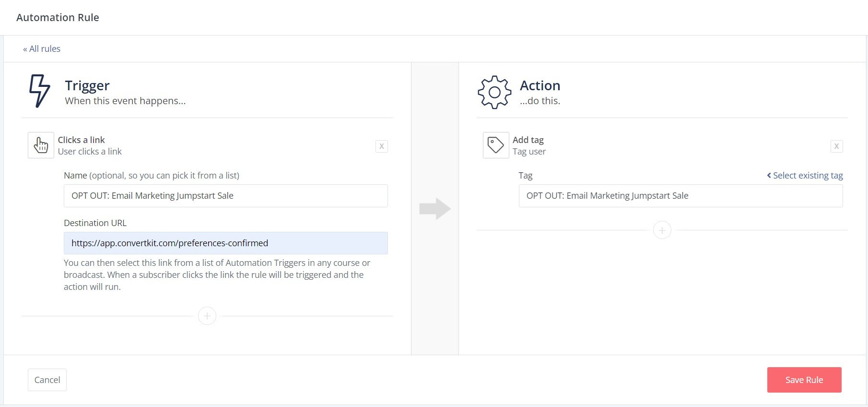Click the trigger Name input field
This screenshot has height=407, width=868.
[226, 196]
